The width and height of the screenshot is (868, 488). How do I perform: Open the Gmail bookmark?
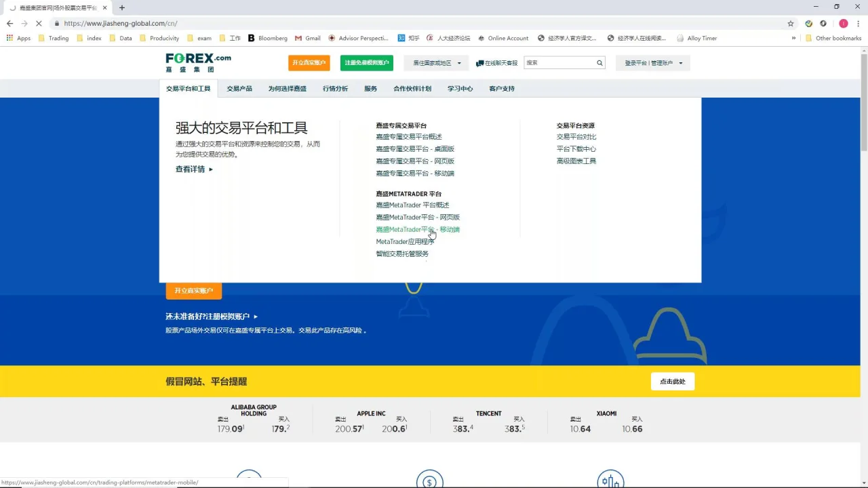[x=308, y=38]
